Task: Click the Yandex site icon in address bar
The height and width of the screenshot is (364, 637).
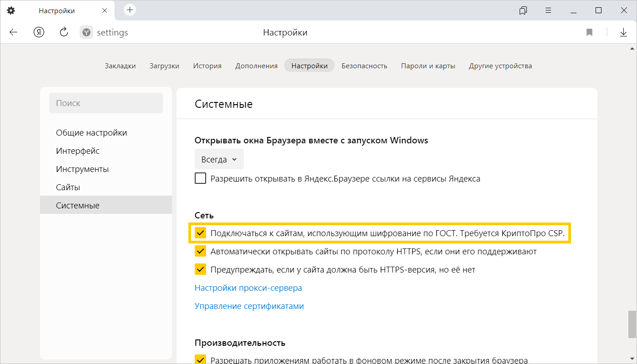Action: [86, 32]
